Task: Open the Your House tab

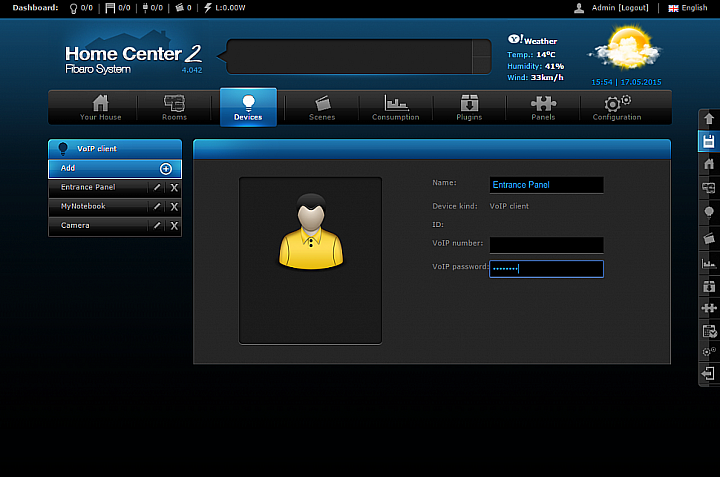Action: (x=100, y=108)
